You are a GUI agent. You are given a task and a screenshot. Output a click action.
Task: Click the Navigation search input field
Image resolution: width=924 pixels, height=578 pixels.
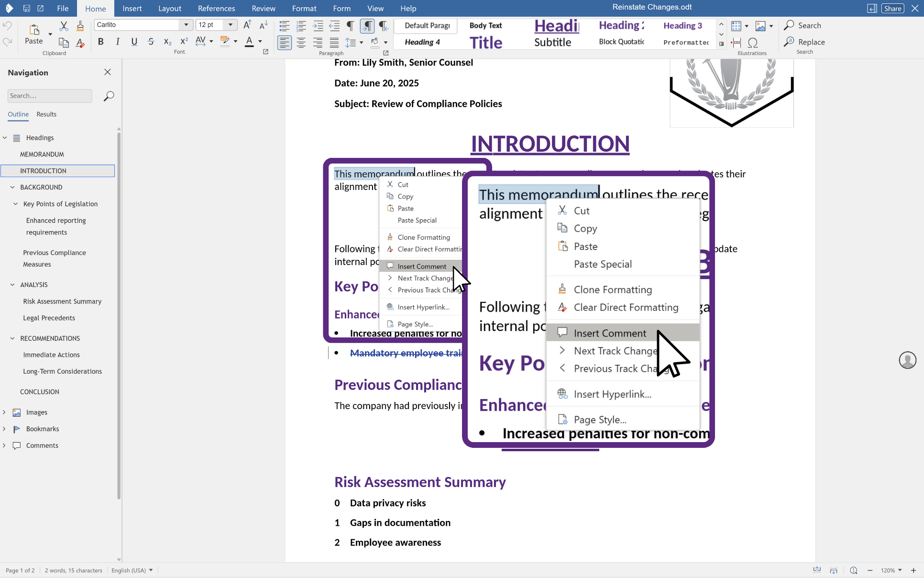[x=50, y=96]
